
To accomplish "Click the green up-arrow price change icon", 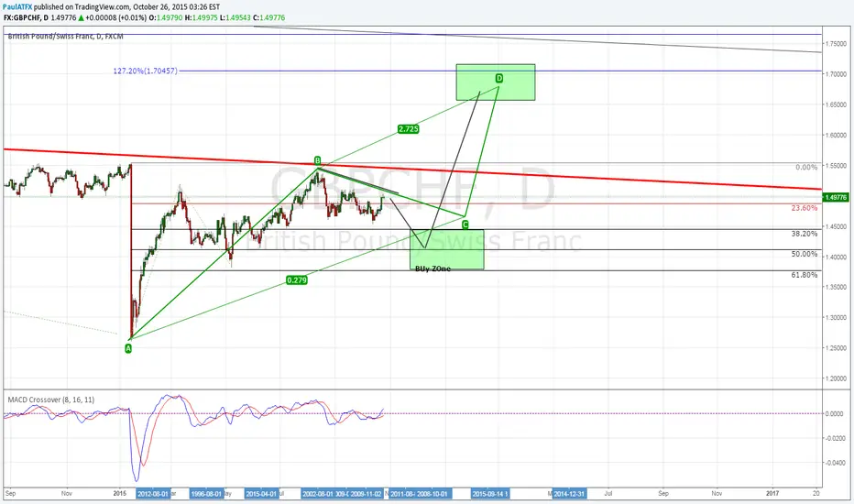I will click(x=81, y=18).
